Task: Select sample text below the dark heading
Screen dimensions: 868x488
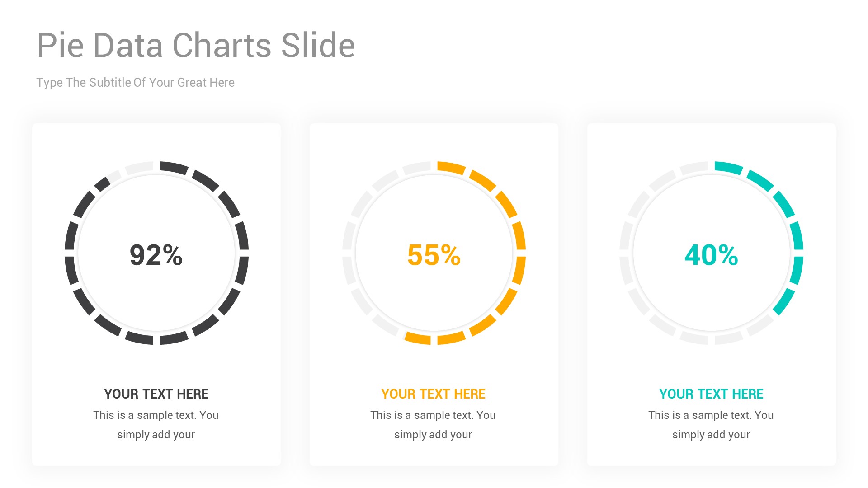Action: pyautogui.click(x=156, y=425)
